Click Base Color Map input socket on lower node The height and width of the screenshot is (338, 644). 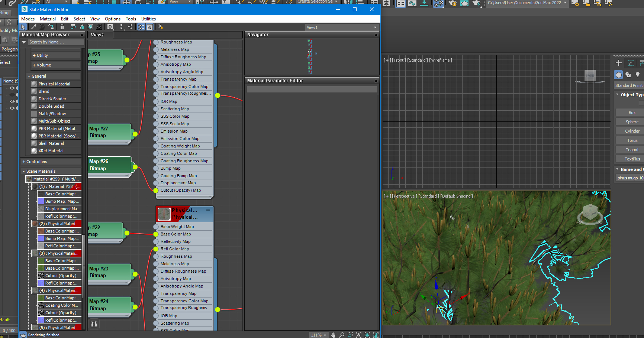pyautogui.click(x=156, y=234)
